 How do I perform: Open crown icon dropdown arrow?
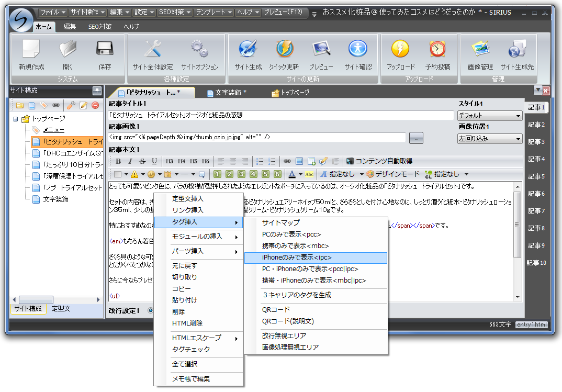[x=176, y=174]
